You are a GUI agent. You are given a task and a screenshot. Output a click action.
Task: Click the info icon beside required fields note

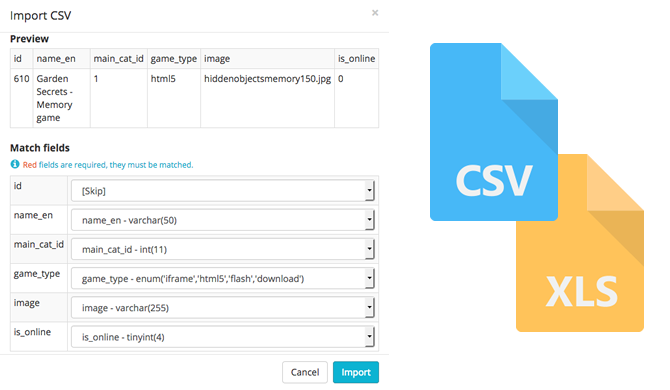15,164
